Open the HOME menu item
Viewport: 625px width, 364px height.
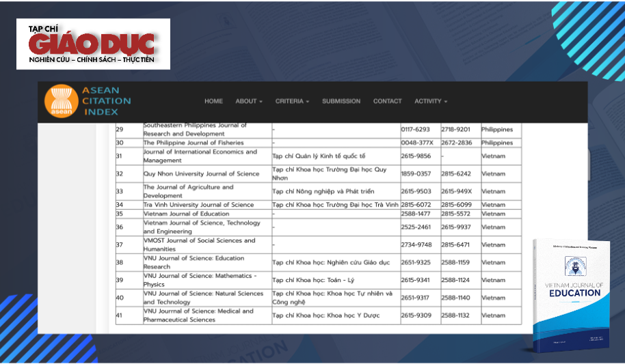click(213, 101)
